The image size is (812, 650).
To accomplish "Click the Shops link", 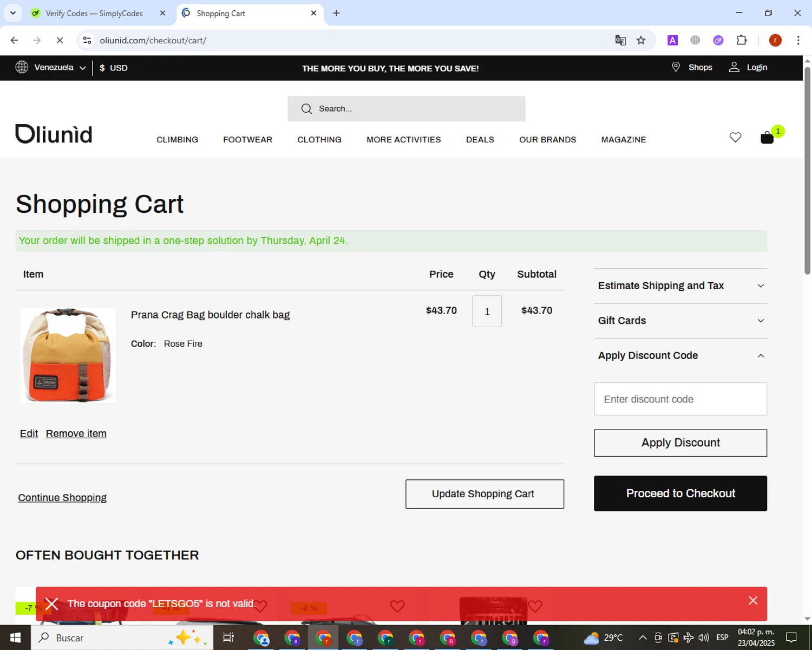I will point(700,67).
